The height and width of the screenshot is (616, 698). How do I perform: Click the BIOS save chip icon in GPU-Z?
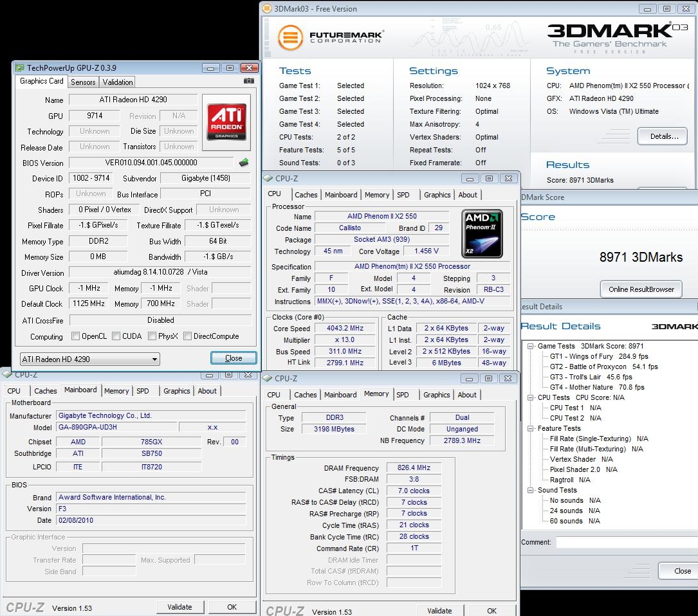pos(244,163)
